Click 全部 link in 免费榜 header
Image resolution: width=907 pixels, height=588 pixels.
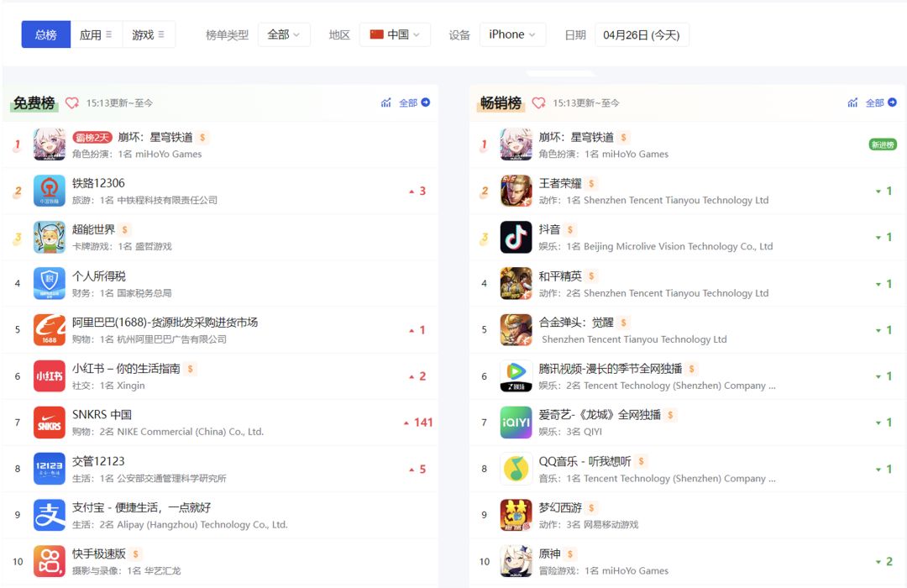pos(414,102)
